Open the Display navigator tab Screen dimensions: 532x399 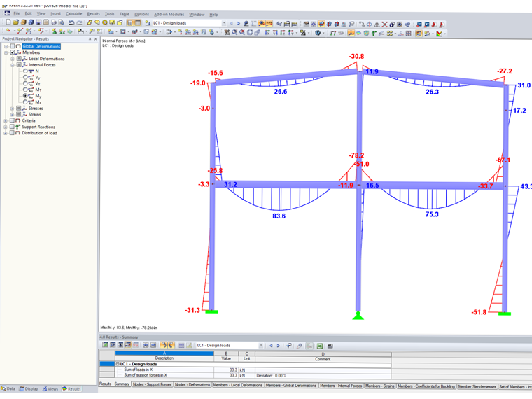coord(29,388)
